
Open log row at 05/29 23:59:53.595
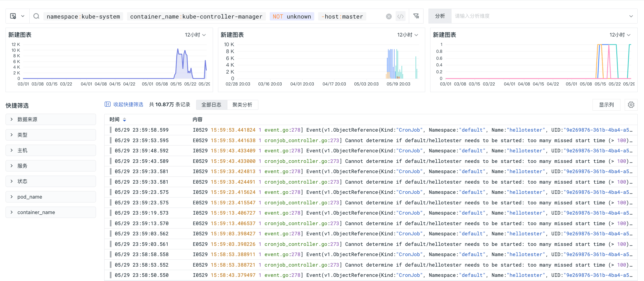(x=371, y=140)
